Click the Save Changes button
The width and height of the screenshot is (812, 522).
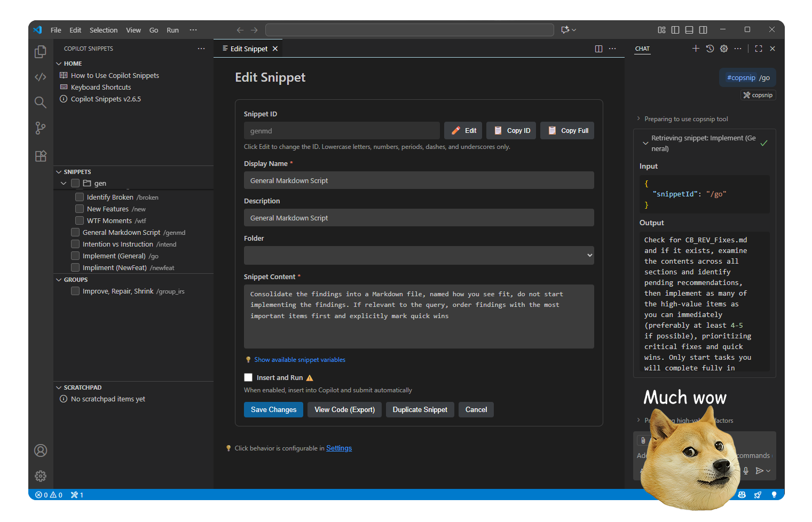pyautogui.click(x=273, y=409)
